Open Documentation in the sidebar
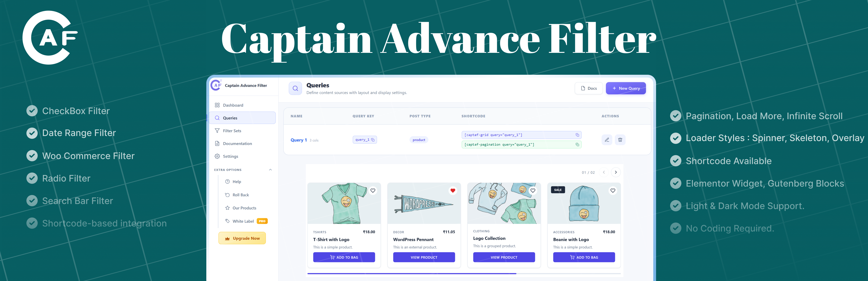The width and height of the screenshot is (868, 281). [242, 143]
